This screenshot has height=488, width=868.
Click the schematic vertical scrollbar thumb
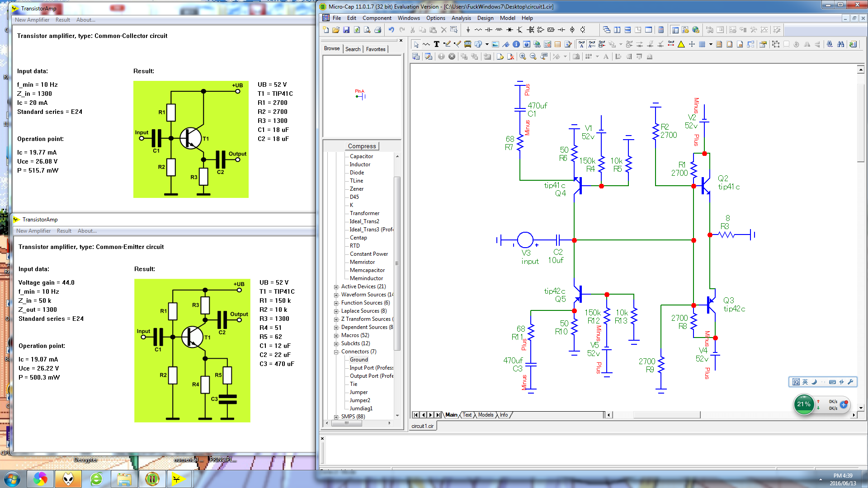click(x=861, y=122)
